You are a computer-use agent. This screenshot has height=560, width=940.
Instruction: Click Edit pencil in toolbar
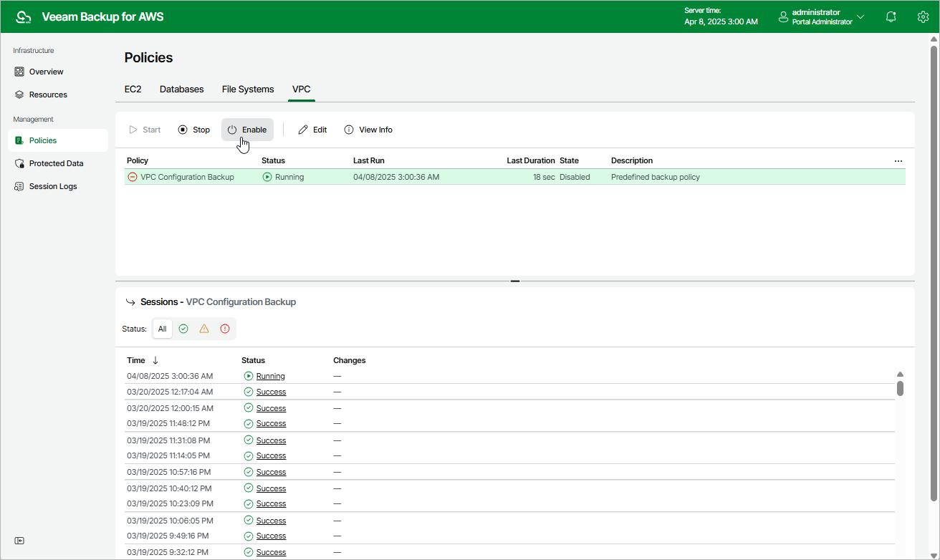(x=312, y=130)
